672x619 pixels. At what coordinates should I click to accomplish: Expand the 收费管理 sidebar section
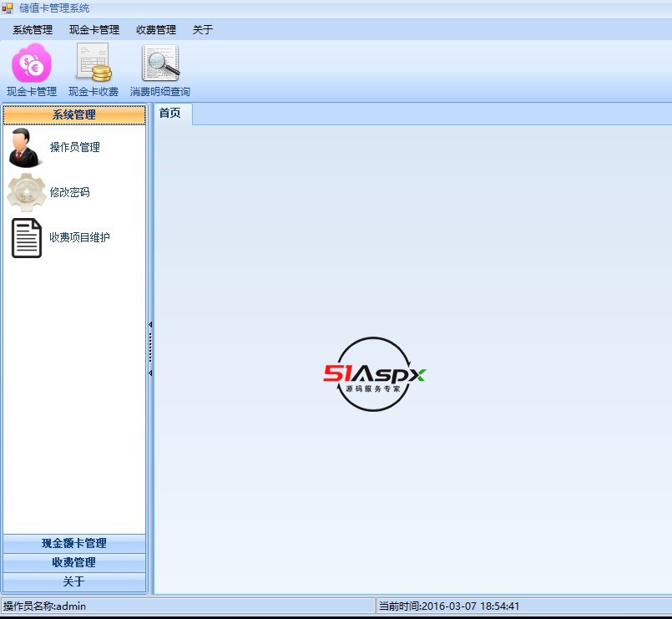pyautogui.click(x=74, y=562)
